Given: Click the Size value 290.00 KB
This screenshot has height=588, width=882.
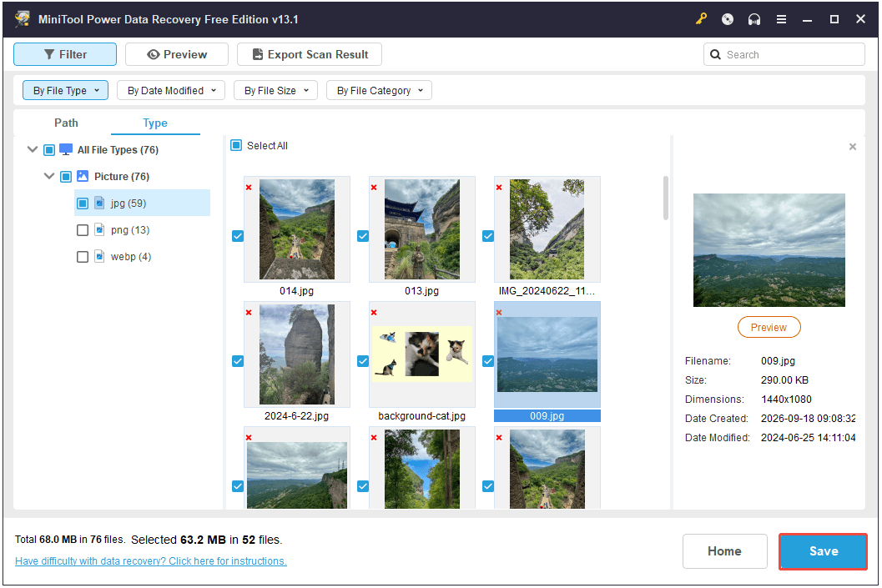Looking at the screenshot, I should [x=784, y=380].
